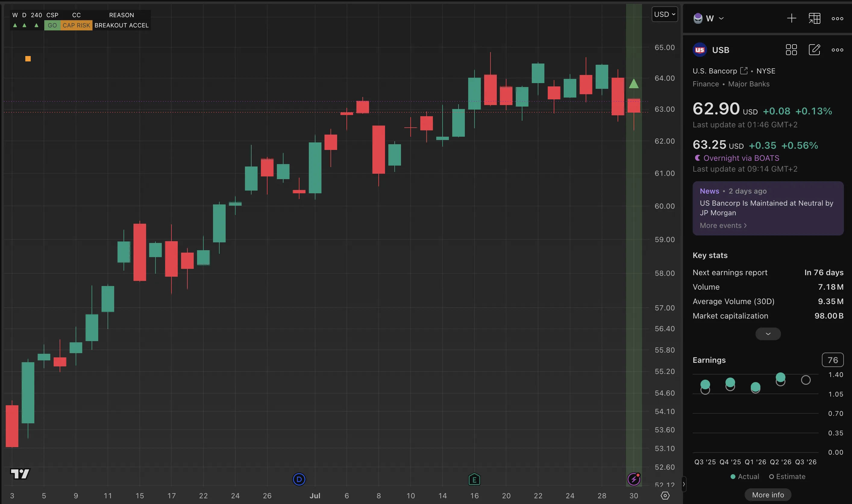The image size is (852, 504).
Task: Click the Jul date axis label
Action: (315, 496)
